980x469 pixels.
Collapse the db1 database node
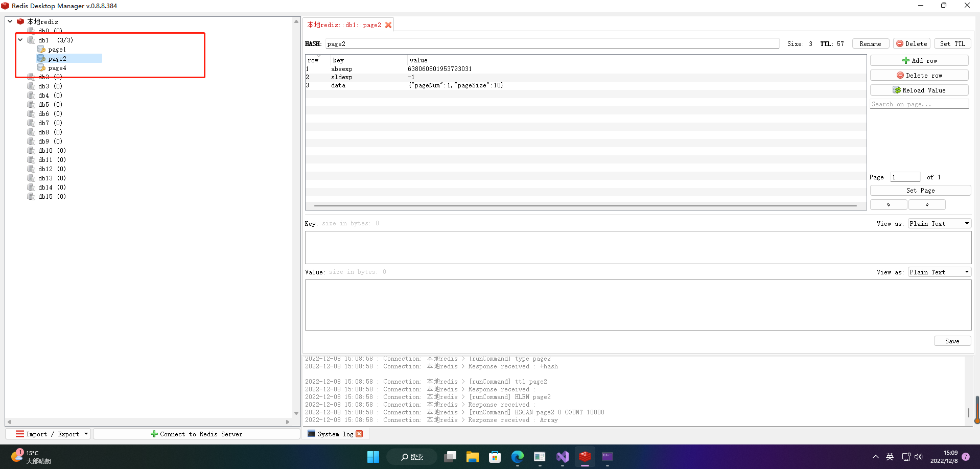20,40
